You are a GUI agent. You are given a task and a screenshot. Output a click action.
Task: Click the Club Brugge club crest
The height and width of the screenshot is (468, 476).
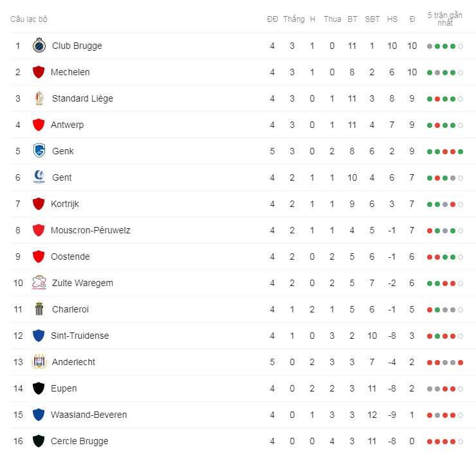[39, 46]
